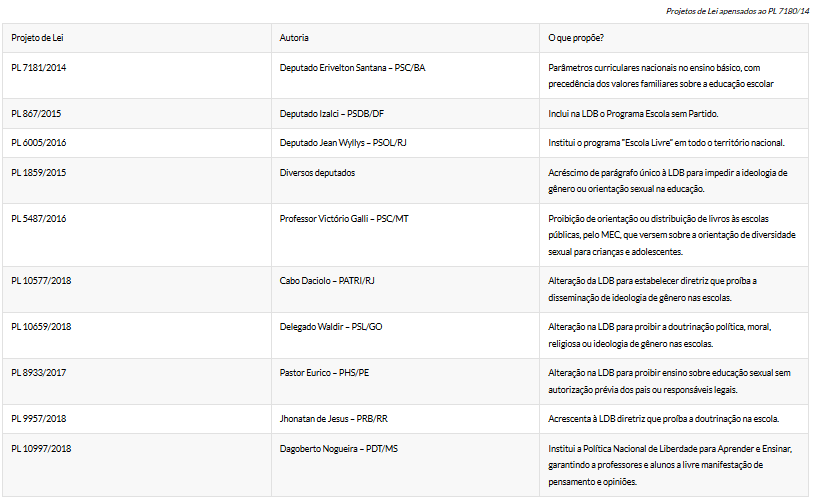This screenshot has width=816, height=504.
Task: Click on PL 10659/2018
Action: pos(41,326)
